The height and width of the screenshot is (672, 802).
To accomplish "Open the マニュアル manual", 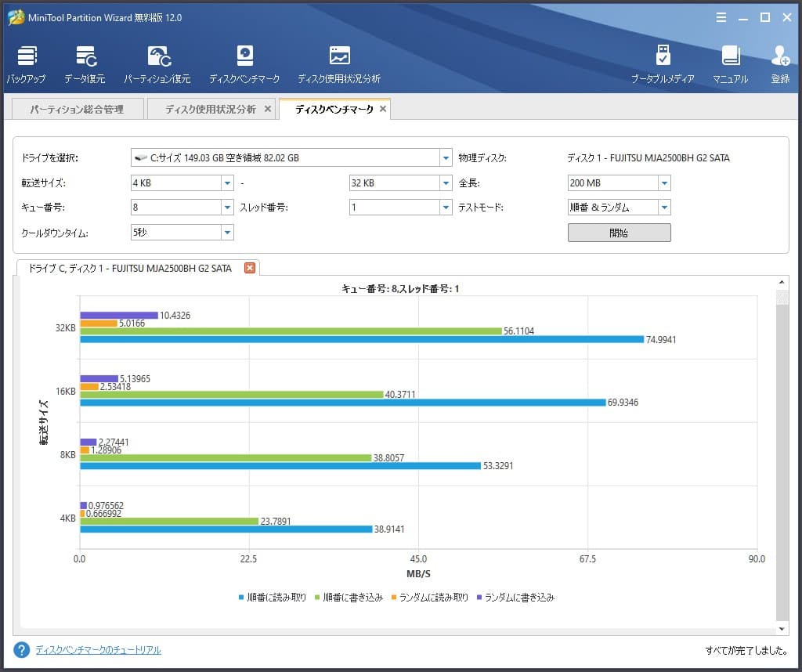I will [731, 64].
